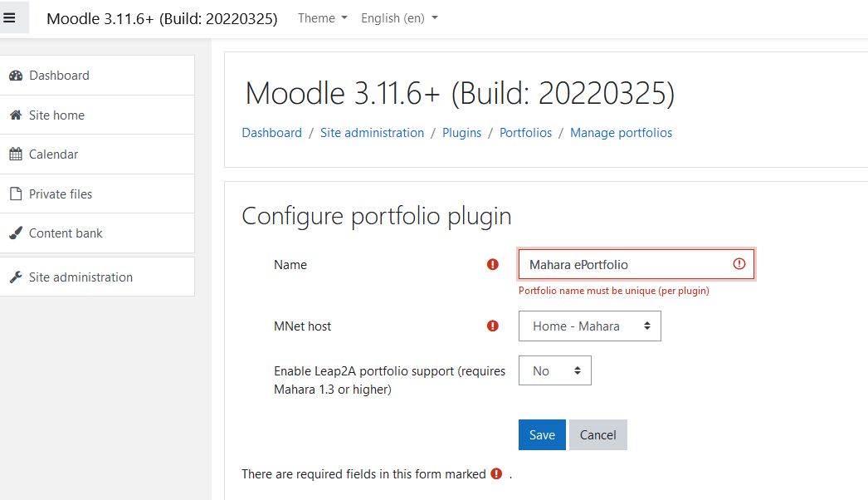Click Portfolios breadcrumb link
The height and width of the screenshot is (500, 868).
pos(525,133)
